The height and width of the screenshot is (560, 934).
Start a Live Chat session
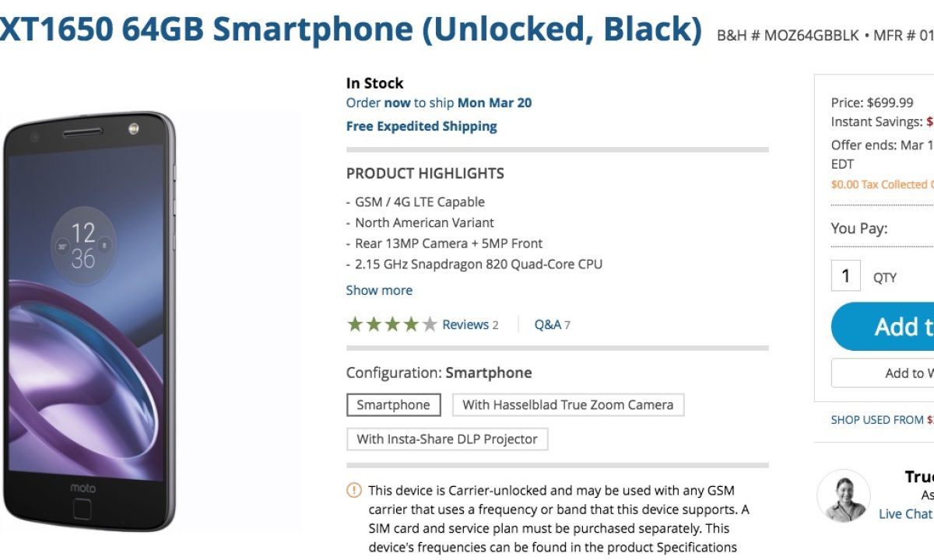[x=905, y=513]
